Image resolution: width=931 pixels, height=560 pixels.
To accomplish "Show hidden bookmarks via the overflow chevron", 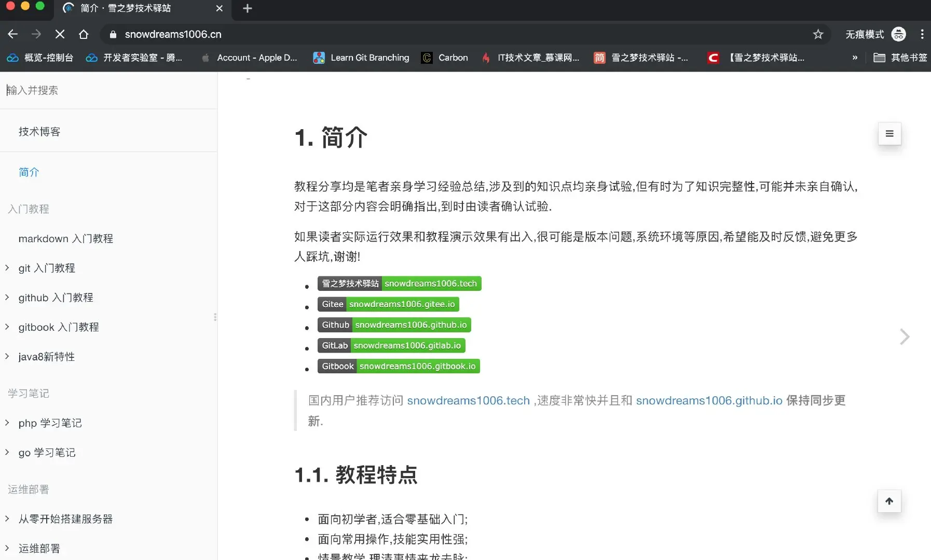I will coord(855,58).
